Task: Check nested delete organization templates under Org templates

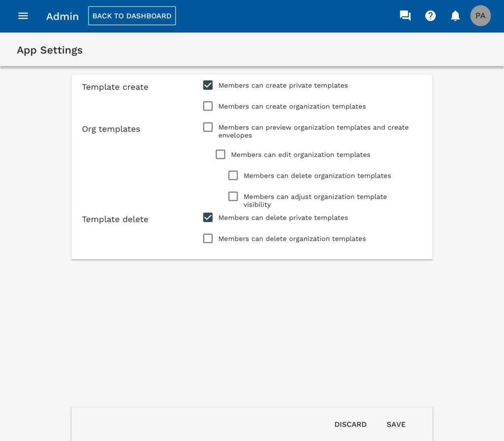Action: click(x=233, y=176)
